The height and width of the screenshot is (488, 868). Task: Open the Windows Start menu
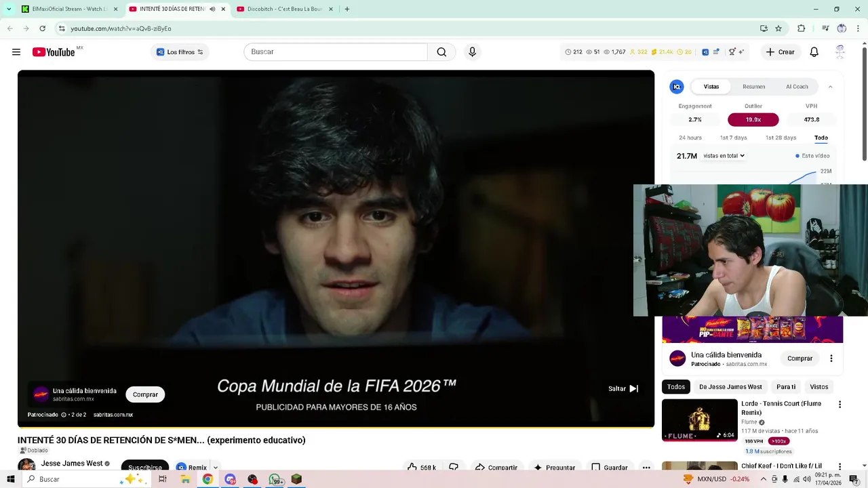pyautogui.click(x=10, y=479)
